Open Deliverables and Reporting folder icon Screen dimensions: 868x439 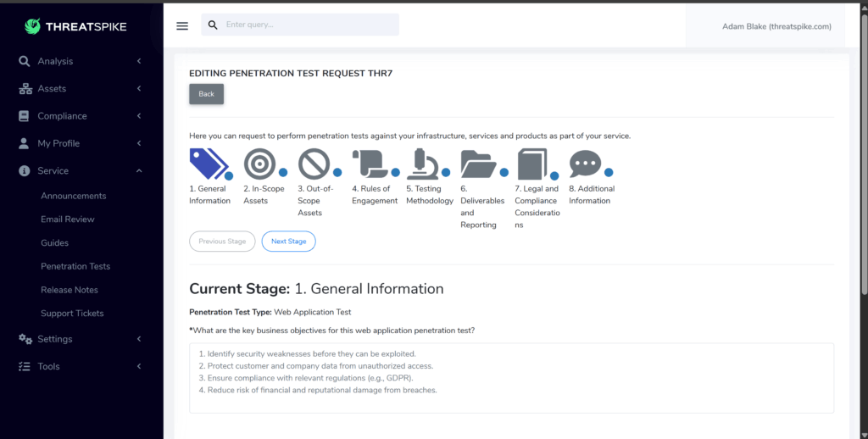[477, 163]
